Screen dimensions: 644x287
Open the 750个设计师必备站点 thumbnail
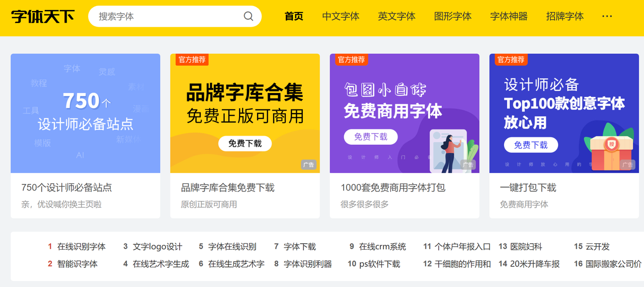coord(86,114)
